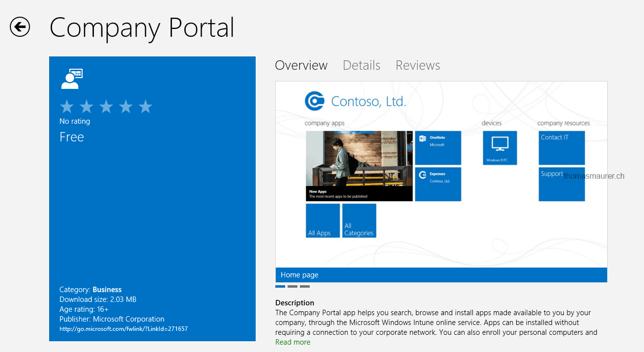Image resolution: width=644 pixels, height=352 pixels.
Task: Click the Support tile
Action: pos(562,184)
